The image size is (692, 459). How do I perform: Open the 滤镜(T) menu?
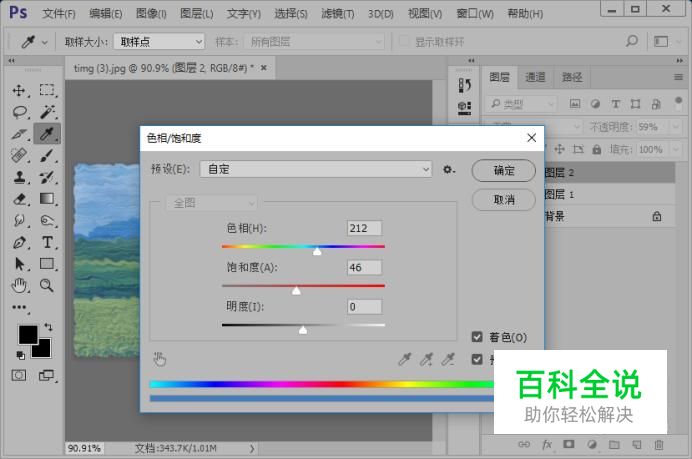pos(338,14)
